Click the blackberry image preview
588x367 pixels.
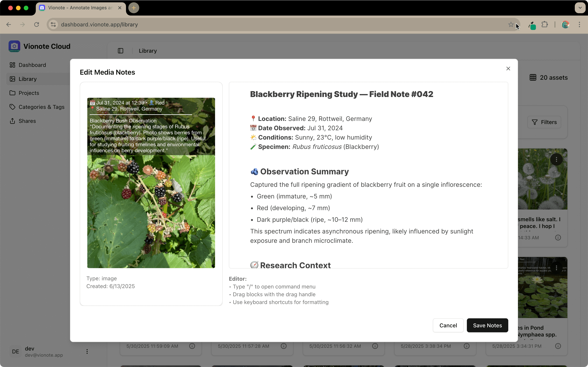[x=151, y=183]
